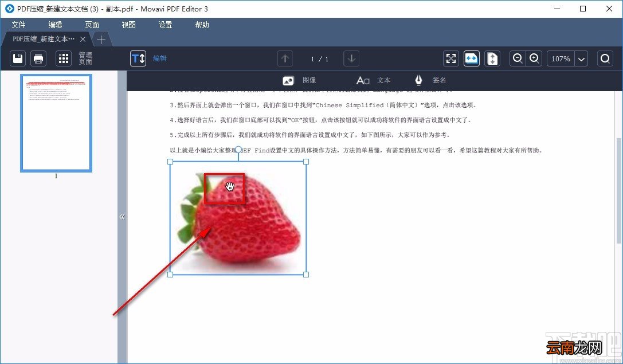Screen dimensions: 623x364
Task: Click text line starting with 3.然后界面上
Action: tap(323, 105)
